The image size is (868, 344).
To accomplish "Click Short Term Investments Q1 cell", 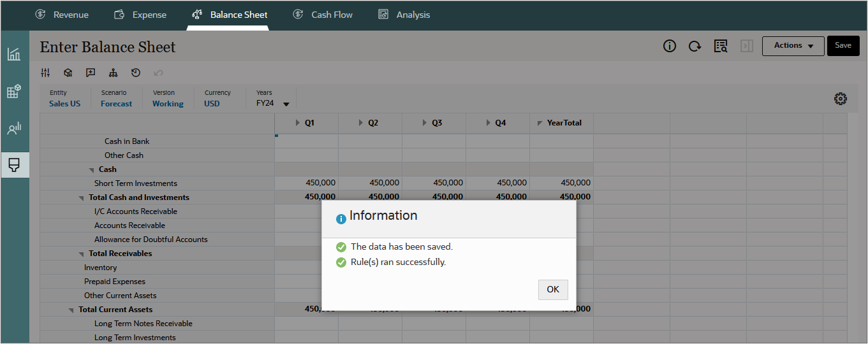I will [x=307, y=183].
